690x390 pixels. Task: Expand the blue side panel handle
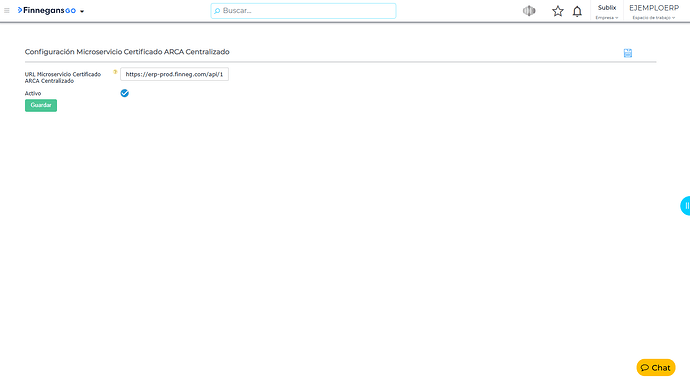tap(685, 206)
